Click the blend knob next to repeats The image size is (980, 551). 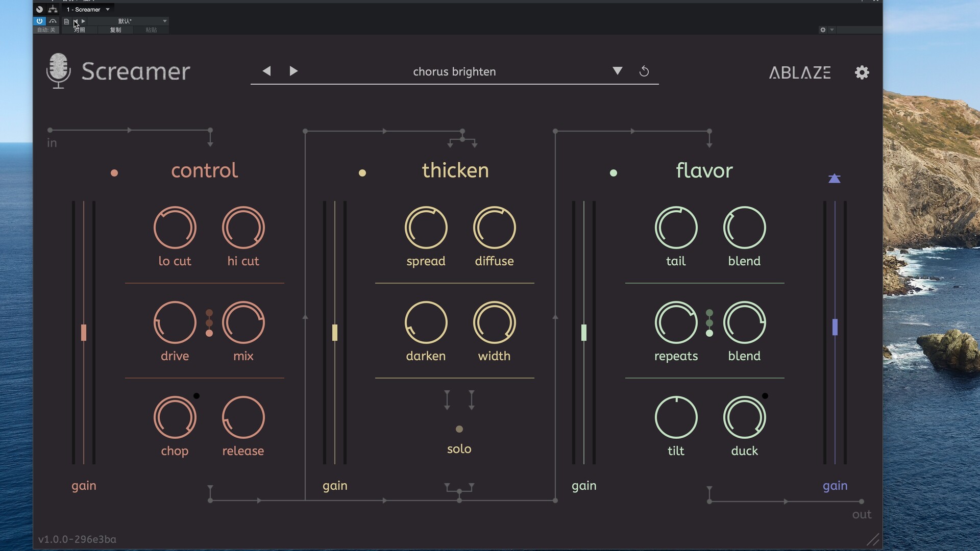pyautogui.click(x=745, y=322)
